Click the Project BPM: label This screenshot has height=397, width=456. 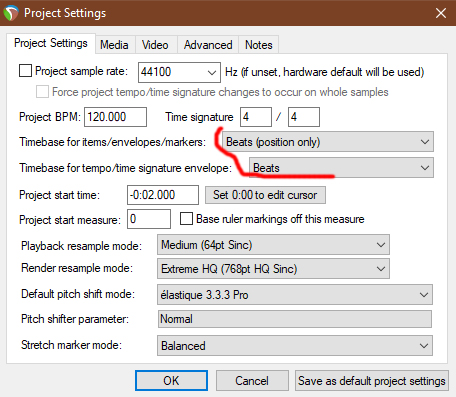coord(50,117)
